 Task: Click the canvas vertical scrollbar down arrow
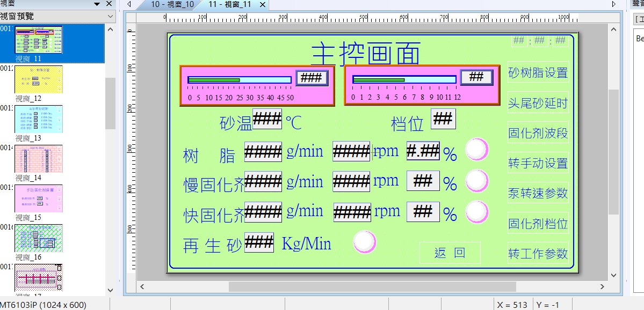click(614, 276)
